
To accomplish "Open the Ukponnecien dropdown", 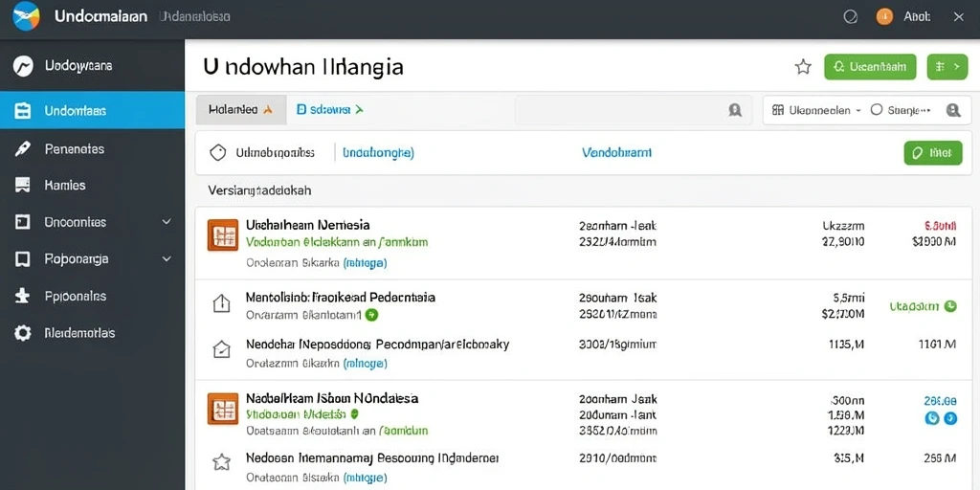I will coord(817,110).
